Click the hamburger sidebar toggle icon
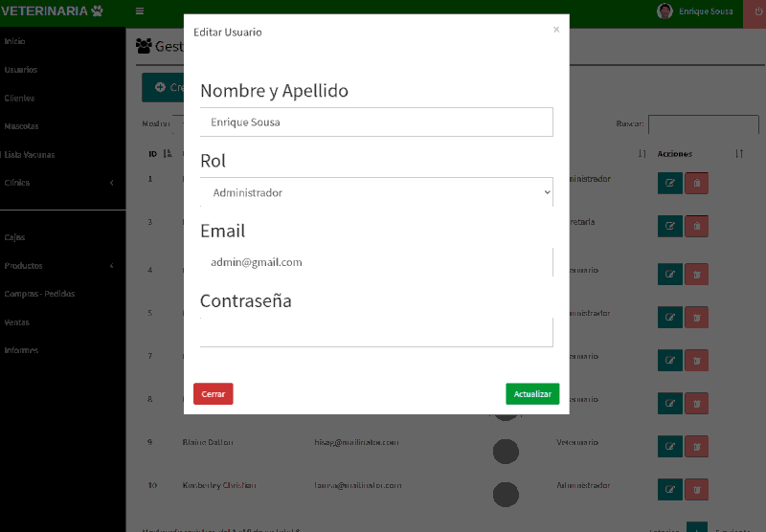The image size is (766, 532). (140, 11)
